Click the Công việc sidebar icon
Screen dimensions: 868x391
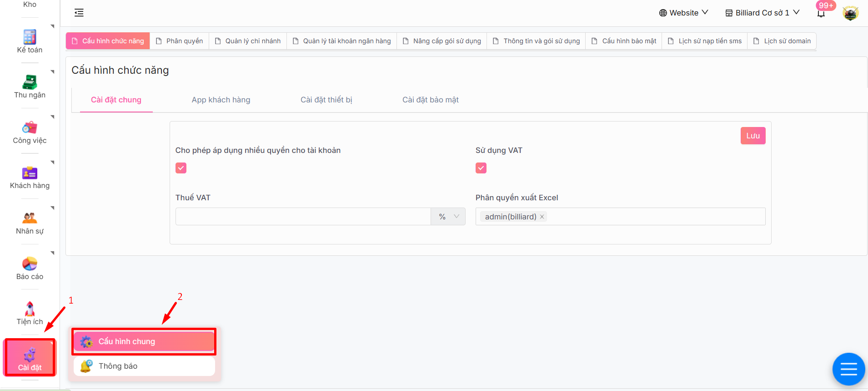(x=30, y=127)
